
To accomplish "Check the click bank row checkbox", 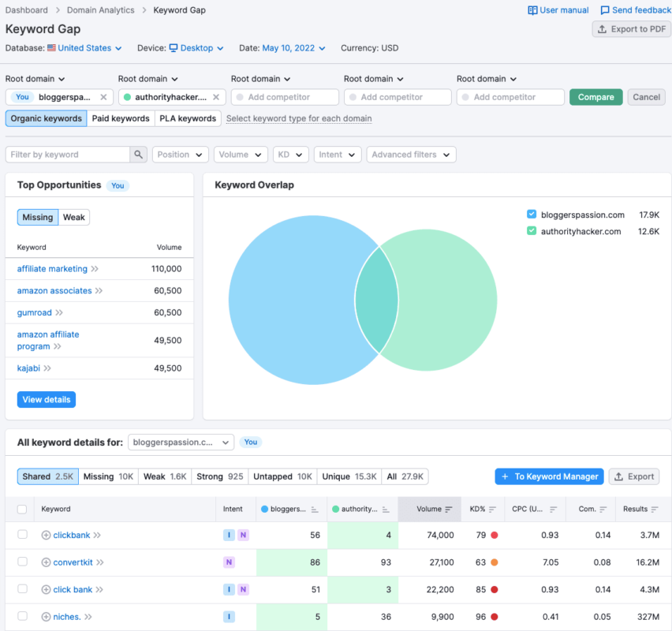I will coord(22,589).
